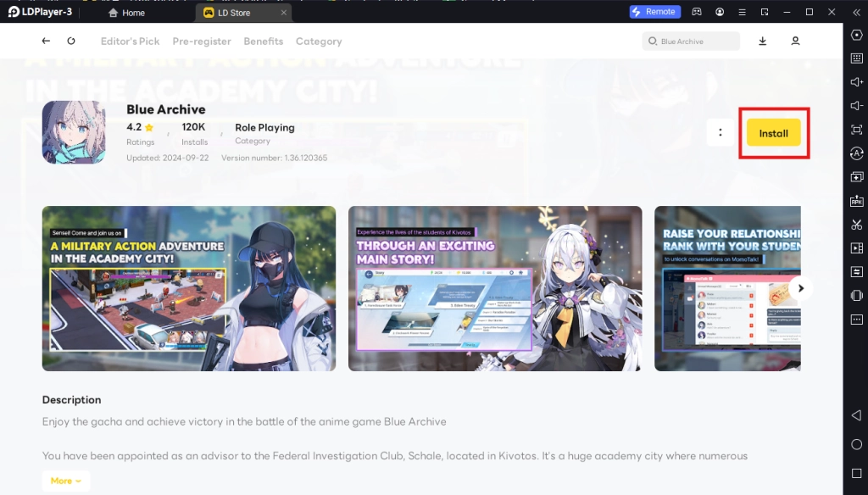
Task: Click the Blue Archive app icon
Action: [x=74, y=132]
